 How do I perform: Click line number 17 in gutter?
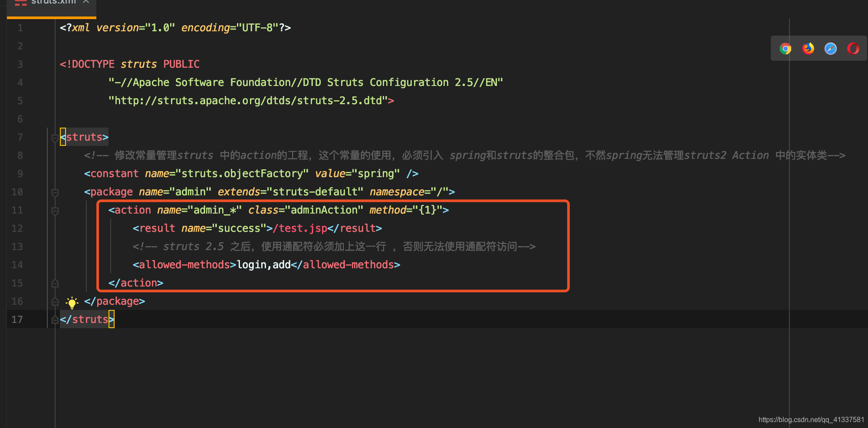17,320
